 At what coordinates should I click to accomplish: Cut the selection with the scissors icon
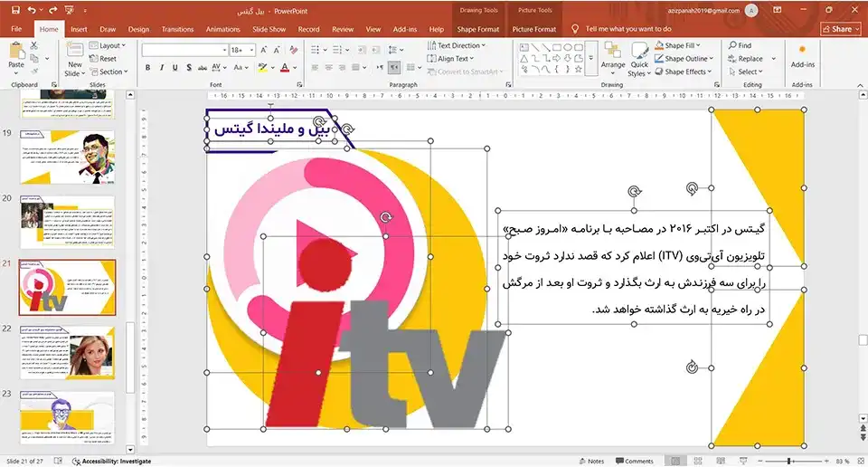[x=33, y=46]
